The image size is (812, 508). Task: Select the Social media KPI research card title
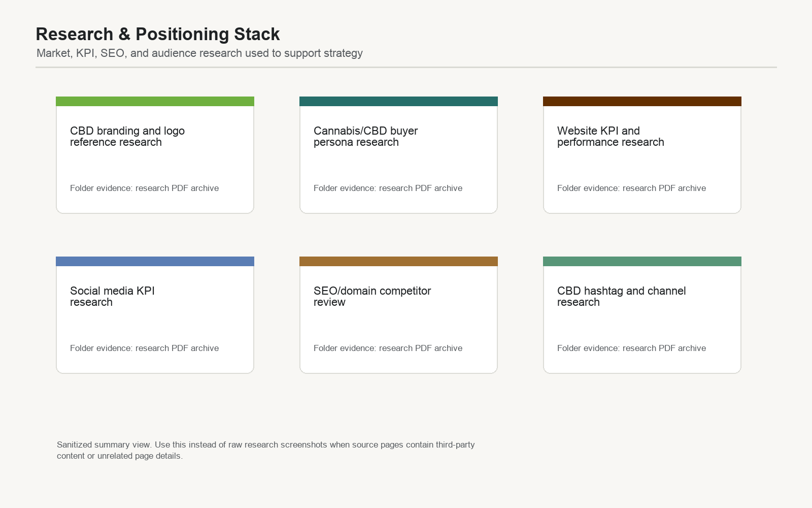point(112,296)
